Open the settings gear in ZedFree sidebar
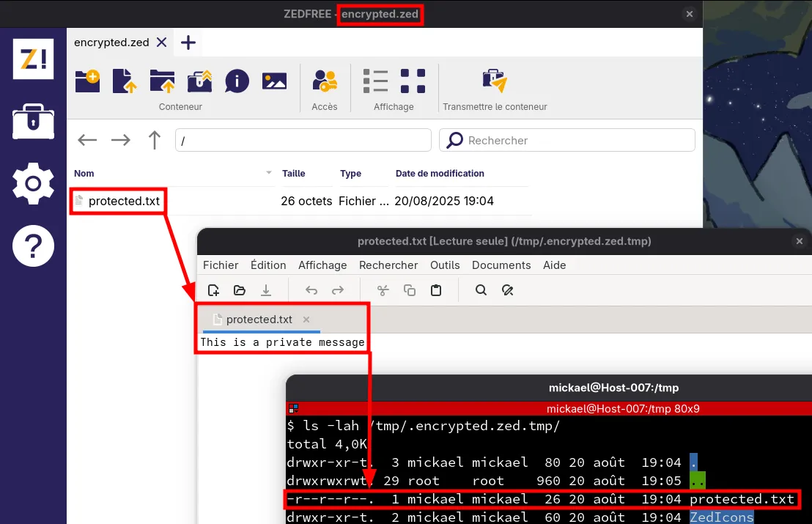812x524 pixels. coord(33,183)
